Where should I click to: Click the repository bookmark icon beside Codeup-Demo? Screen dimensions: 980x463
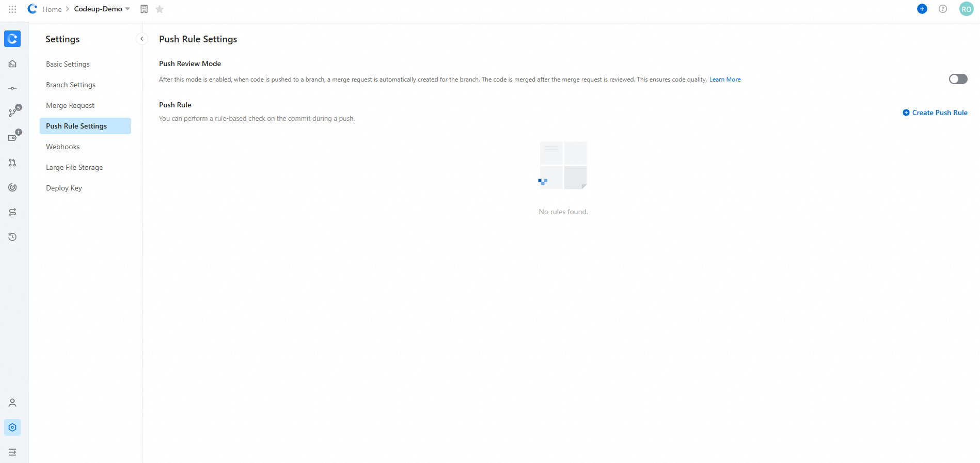[x=144, y=9]
